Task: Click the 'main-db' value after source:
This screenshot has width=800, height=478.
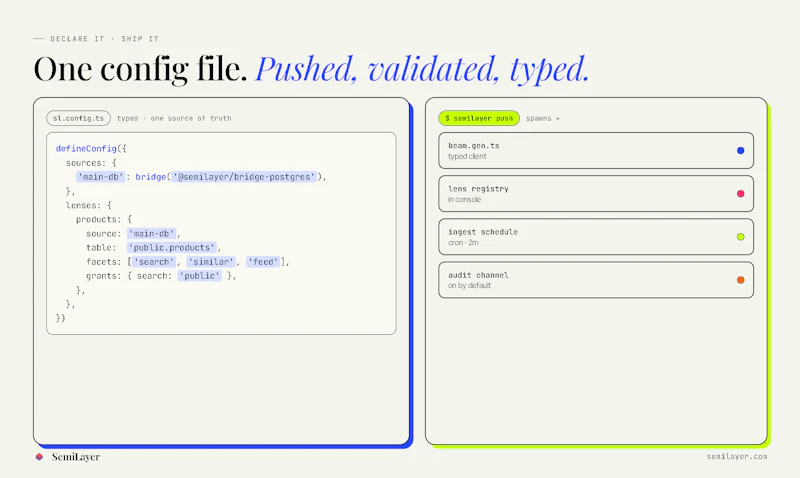Action: pyautogui.click(x=152, y=234)
